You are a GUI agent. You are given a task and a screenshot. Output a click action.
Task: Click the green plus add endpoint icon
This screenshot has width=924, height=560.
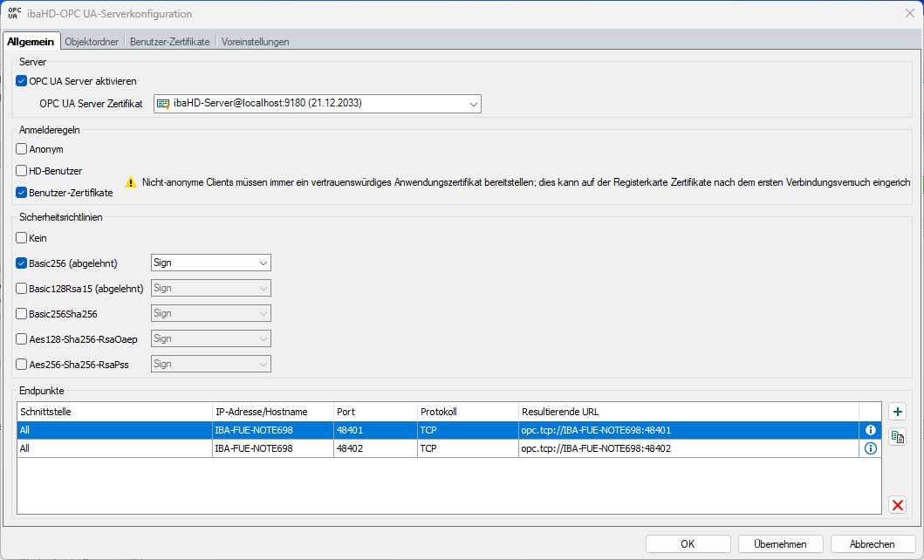tap(897, 412)
